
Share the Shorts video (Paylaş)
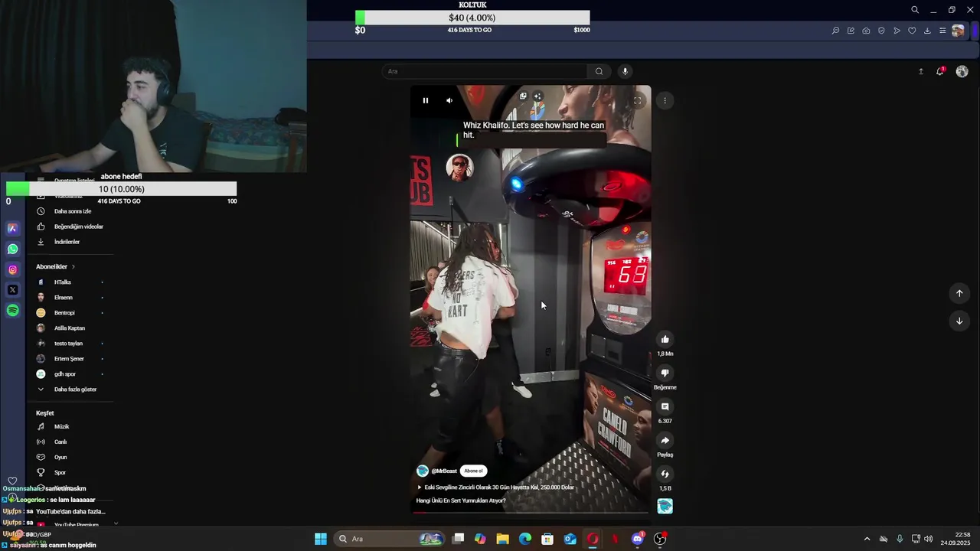click(665, 440)
